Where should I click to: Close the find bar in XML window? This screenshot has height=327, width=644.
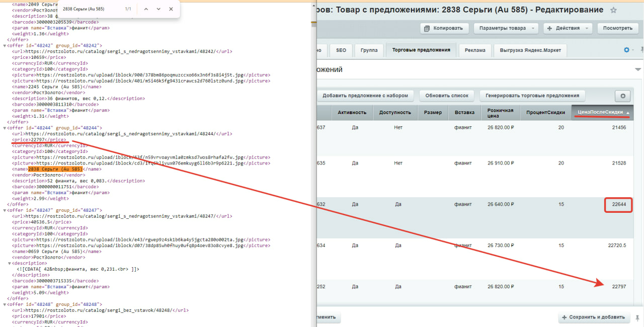pos(171,9)
